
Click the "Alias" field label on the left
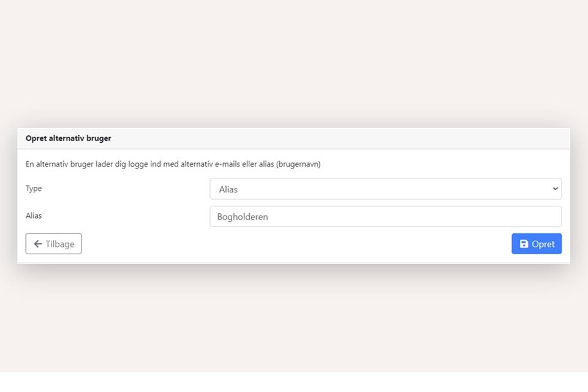pos(34,216)
